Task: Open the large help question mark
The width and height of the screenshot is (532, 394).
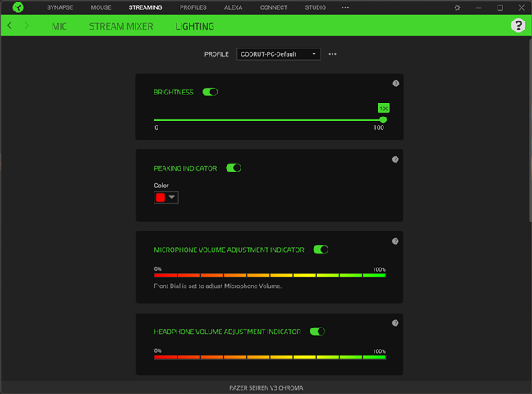Action: point(518,25)
